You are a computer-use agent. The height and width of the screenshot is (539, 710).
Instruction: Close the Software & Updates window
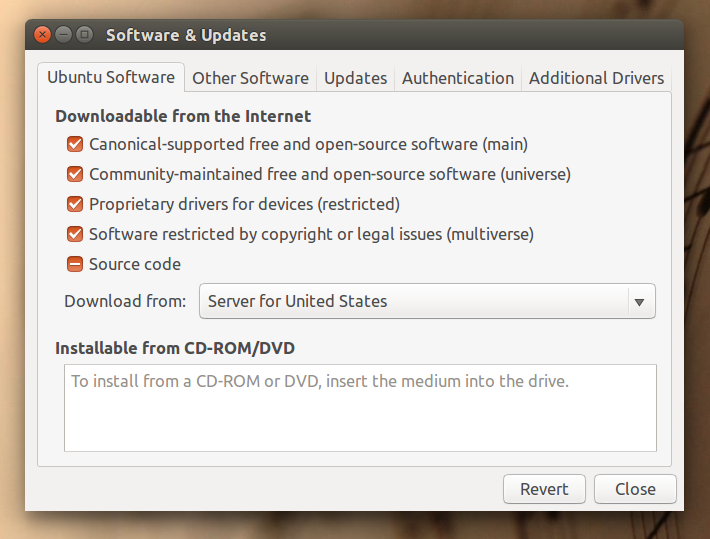43,35
